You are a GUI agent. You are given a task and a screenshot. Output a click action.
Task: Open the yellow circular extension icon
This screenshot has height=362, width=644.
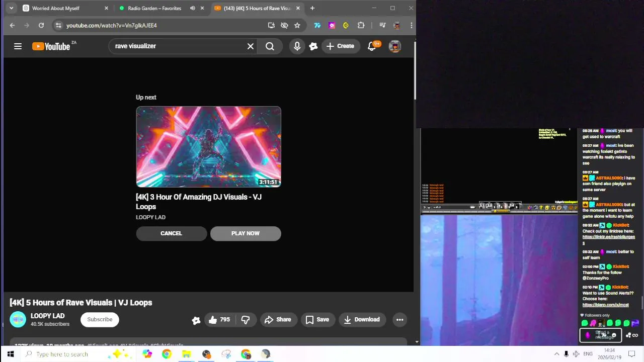[x=346, y=25]
